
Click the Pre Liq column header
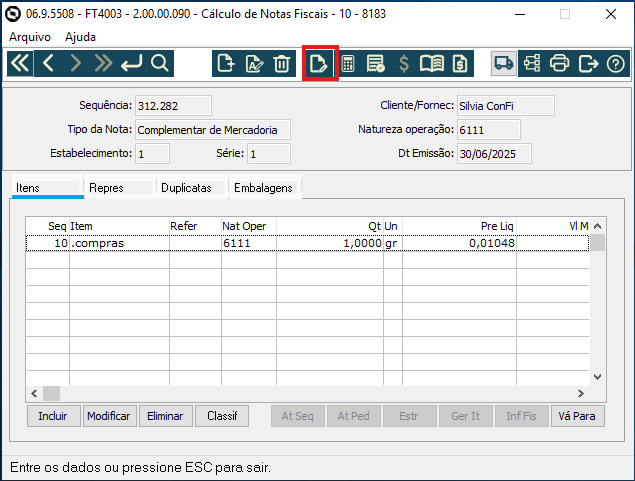click(x=460, y=226)
